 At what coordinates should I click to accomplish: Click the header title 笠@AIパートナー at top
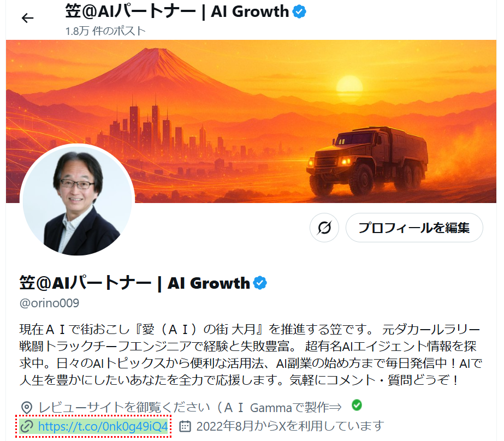point(177,12)
